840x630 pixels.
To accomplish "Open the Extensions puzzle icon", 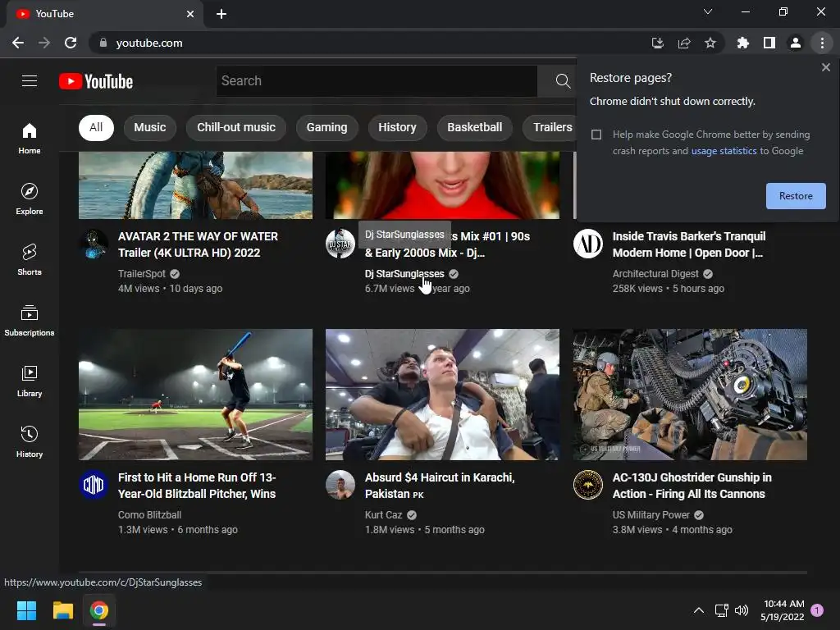I will [742, 43].
